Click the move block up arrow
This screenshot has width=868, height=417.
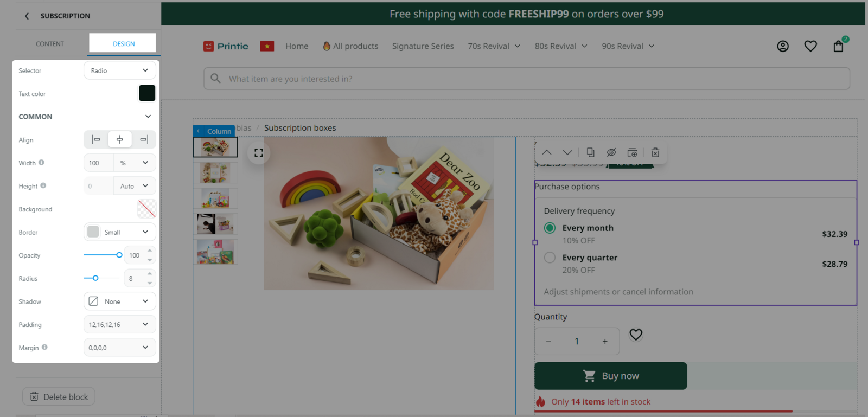[x=546, y=152]
